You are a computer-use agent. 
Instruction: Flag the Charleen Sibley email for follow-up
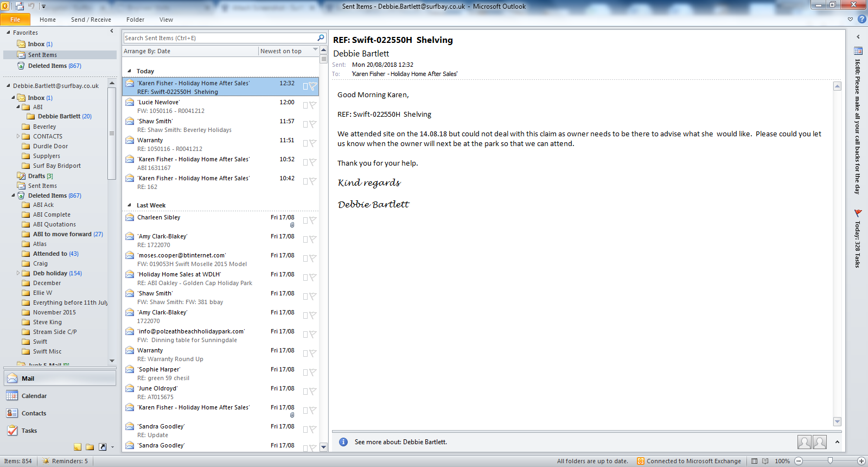[312, 220]
